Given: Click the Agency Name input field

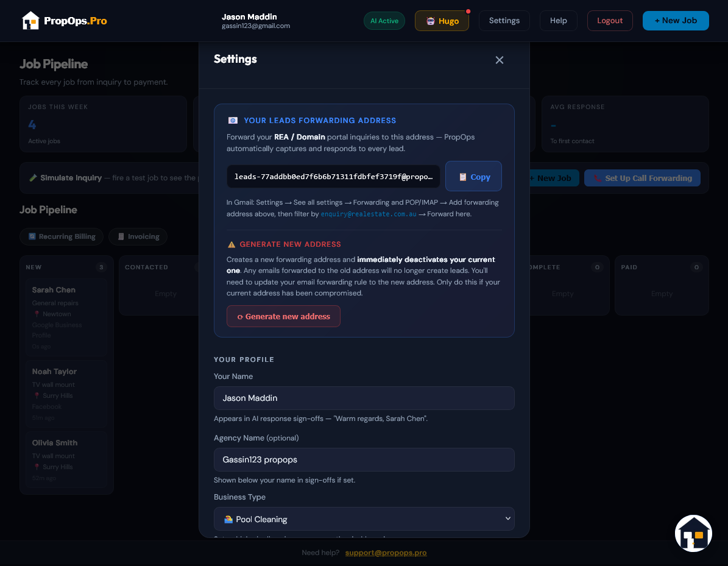Looking at the screenshot, I should [x=364, y=459].
